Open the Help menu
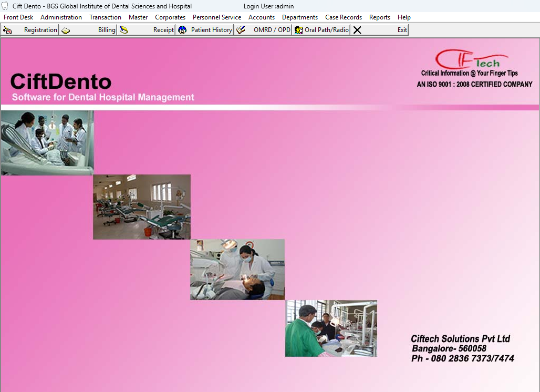This screenshot has width=540, height=392. pyautogui.click(x=404, y=17)
